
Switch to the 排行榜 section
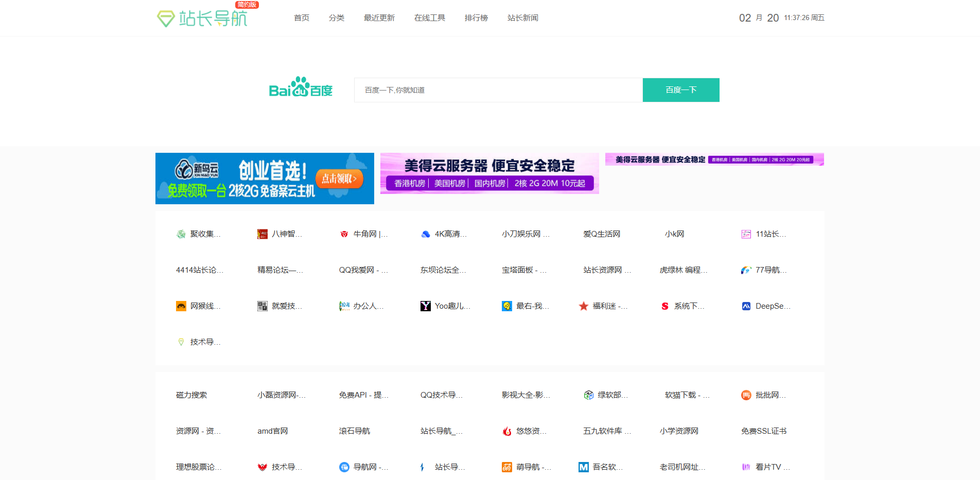point(476,17)
